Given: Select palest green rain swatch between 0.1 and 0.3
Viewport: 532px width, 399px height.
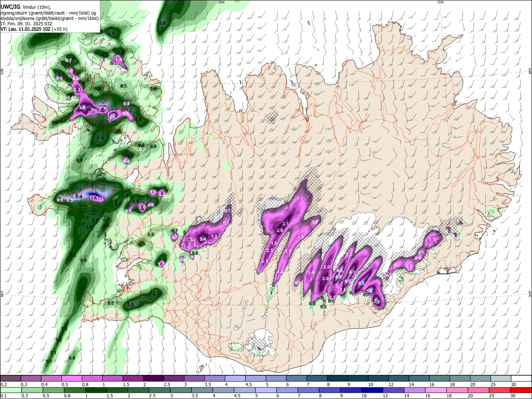Looking at the screenshot, I should click(11, 390).
